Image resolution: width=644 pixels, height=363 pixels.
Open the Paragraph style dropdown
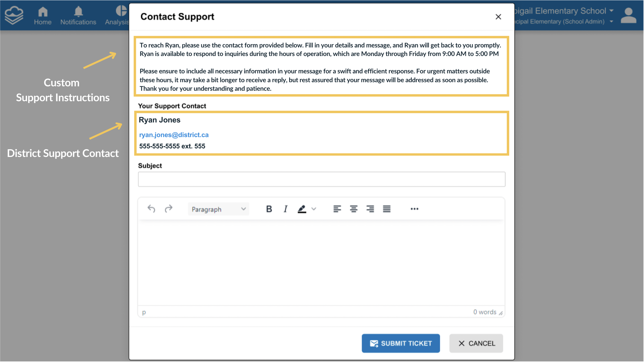[218, 209]
